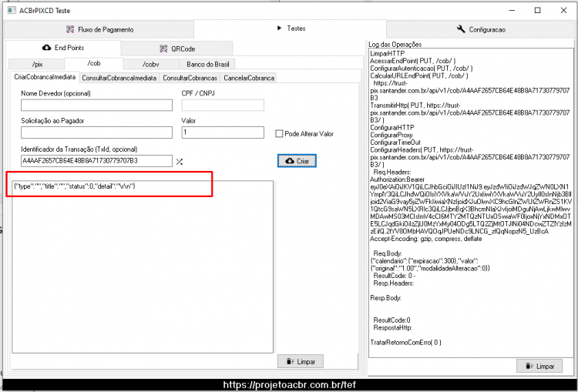The image size is (578, 392).
Task: Toggle the Pode Alterar Valor checkbox
Action: pyautogui.click(x=279, y=133)
